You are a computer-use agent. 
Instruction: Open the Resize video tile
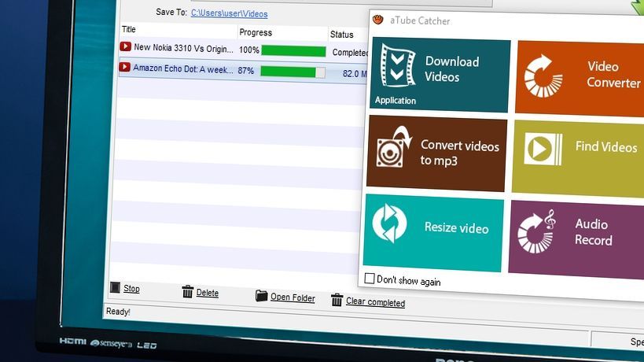(x=433, y=233)
